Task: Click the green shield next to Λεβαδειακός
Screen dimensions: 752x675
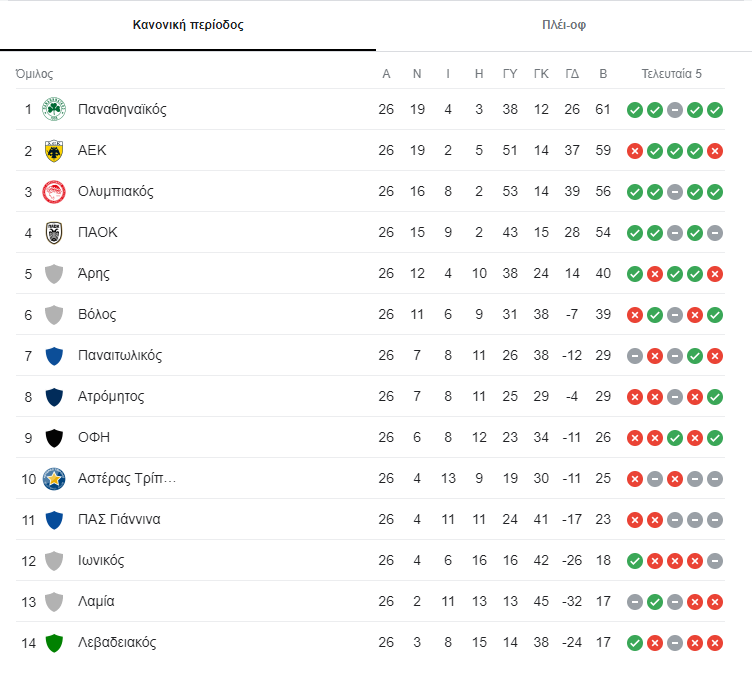Action: (54, 643)
